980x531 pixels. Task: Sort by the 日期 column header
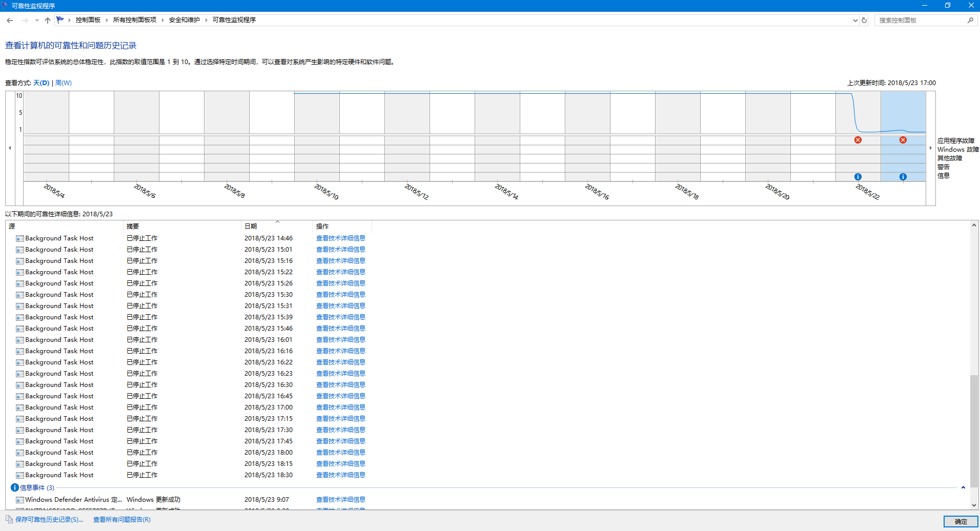pos(277,226)
